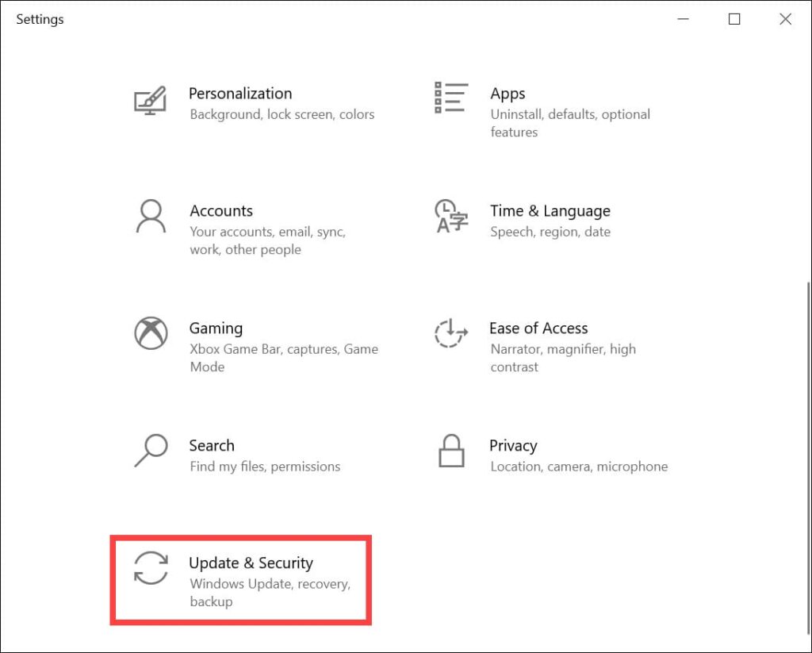The width and height of the screenshot is (812, 653).
Task: Go to Time & Language title
Action: [550, 211]
